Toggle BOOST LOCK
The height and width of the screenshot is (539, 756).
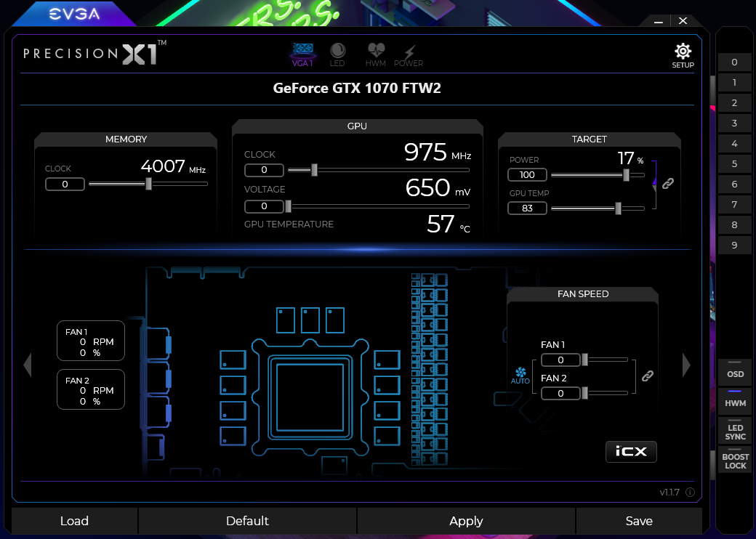coord(735,460)
